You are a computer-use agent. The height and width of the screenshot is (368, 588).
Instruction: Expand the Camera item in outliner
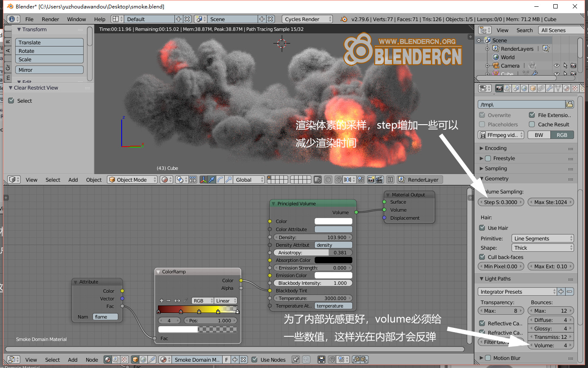coord(487,65)
